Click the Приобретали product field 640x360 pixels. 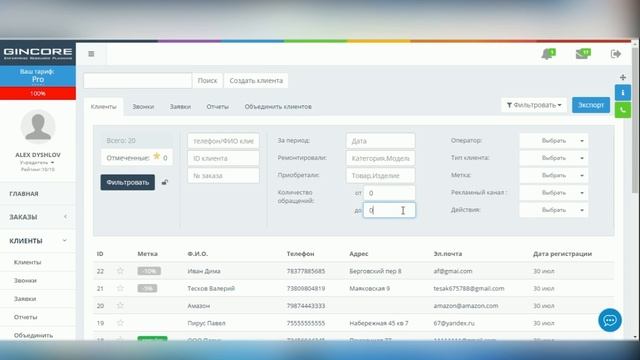point(380,176)
